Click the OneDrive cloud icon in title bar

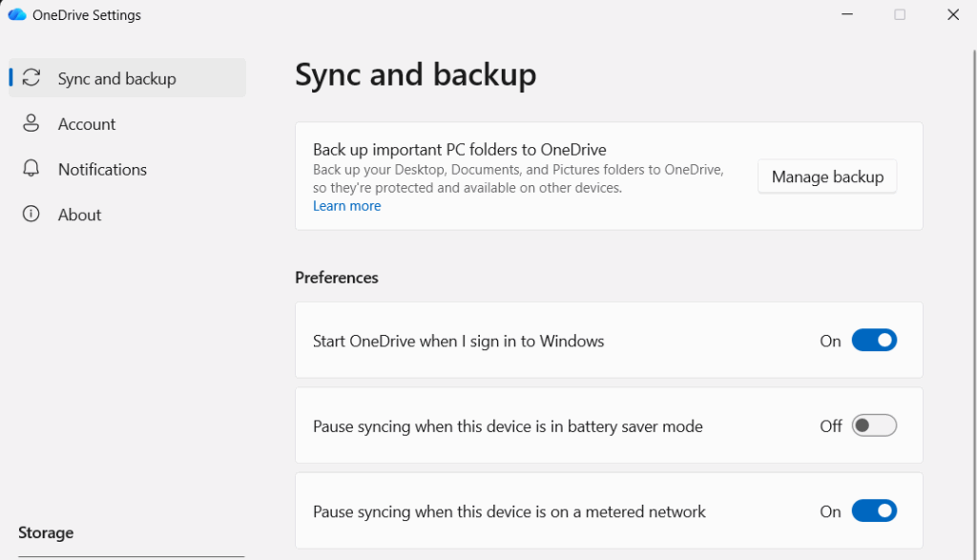pyautogui.click(x=16, y=15)
